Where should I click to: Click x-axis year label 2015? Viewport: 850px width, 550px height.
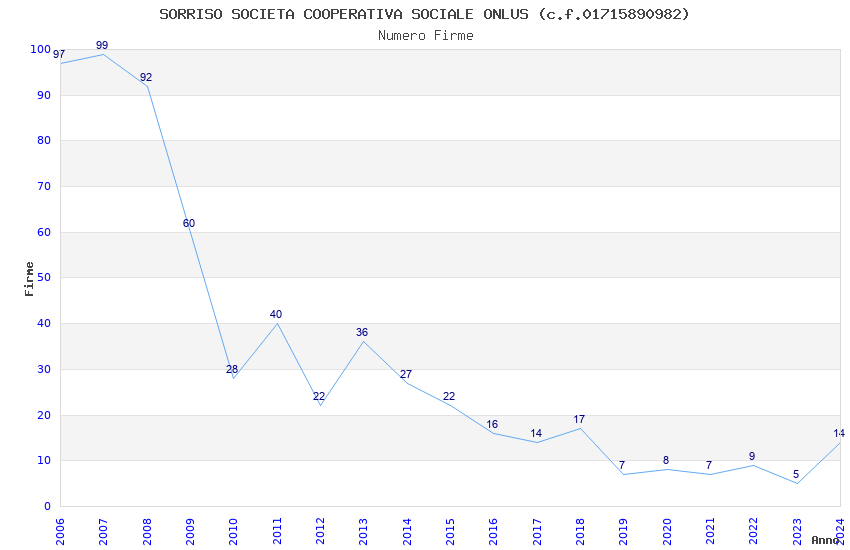tap(450, 531)
